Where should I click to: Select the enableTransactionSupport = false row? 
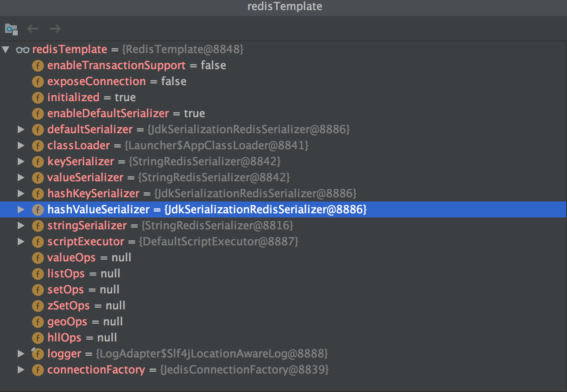point(283,65)
